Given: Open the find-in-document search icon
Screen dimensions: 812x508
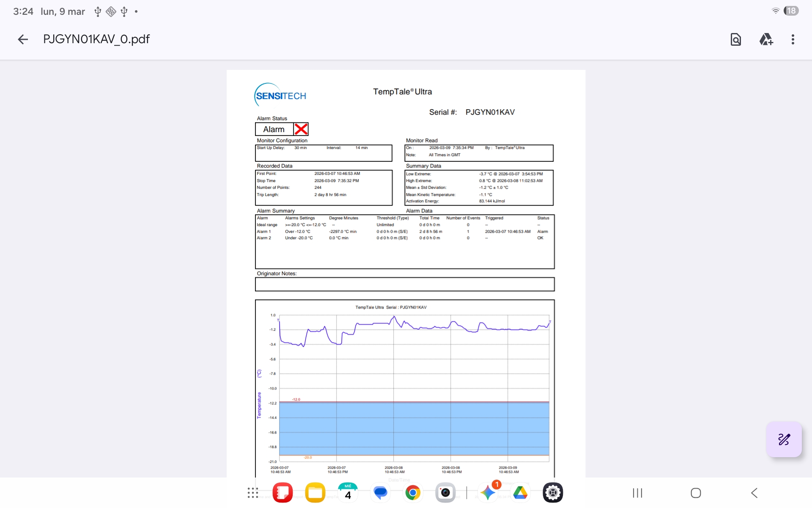Looking at the screenshot, I should tap(735, 39).
